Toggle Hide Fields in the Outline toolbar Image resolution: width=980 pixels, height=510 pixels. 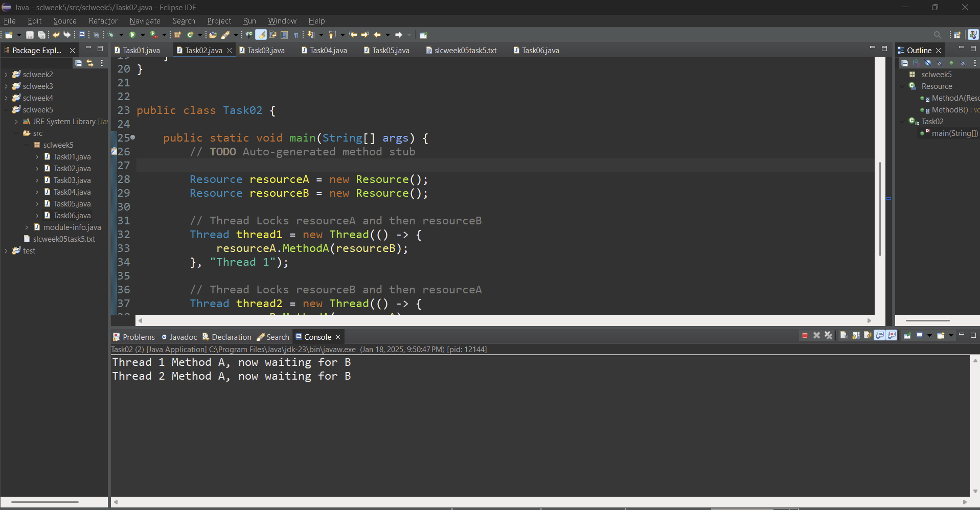tap(928, 63)
